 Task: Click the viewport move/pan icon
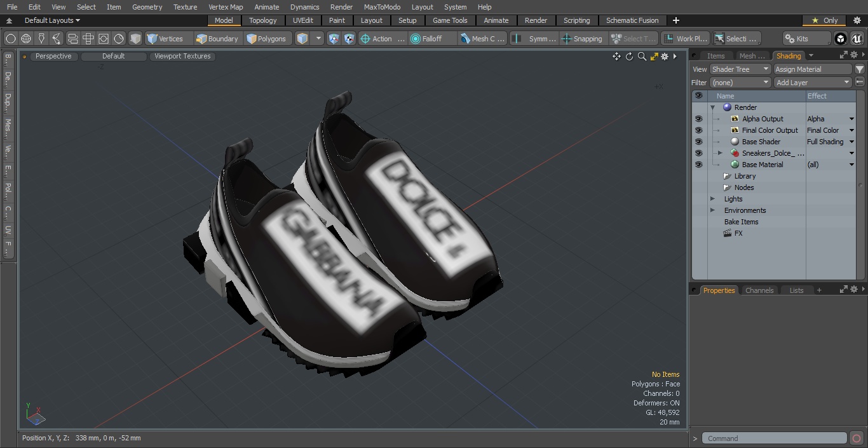[x=616, y=57]
